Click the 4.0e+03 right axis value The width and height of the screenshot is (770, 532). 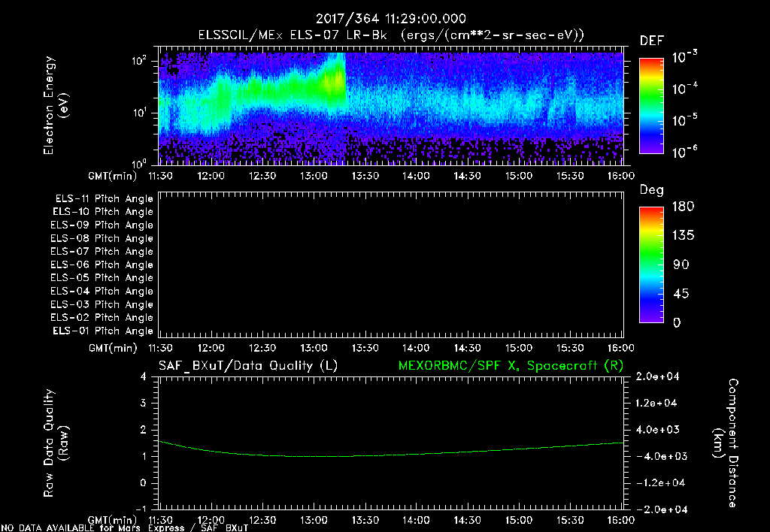pyautogui.click(x=657, y=429)
